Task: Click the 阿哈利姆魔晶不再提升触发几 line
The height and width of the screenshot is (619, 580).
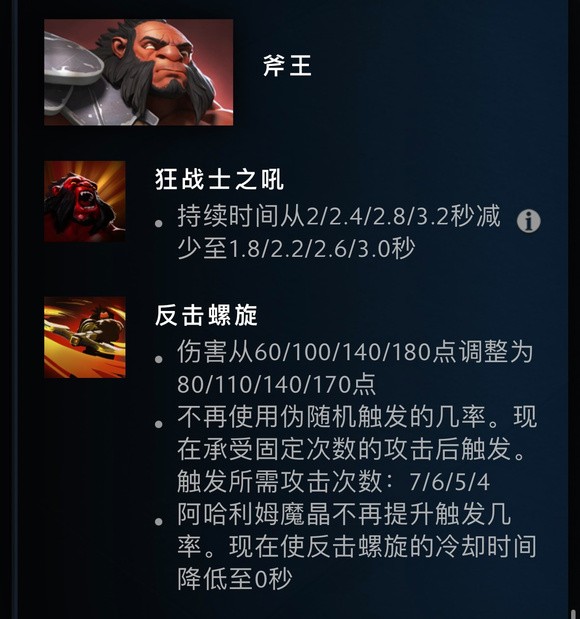Action: coord(344,514)
